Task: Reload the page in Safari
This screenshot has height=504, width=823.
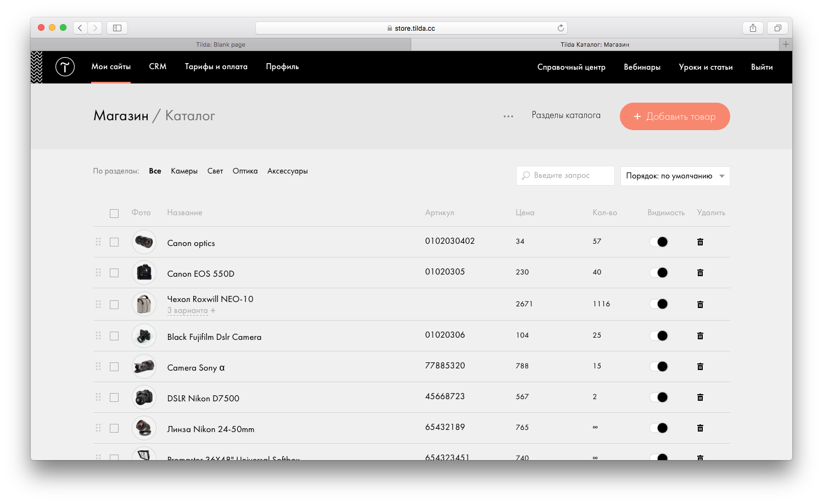Action: point(561,28)
